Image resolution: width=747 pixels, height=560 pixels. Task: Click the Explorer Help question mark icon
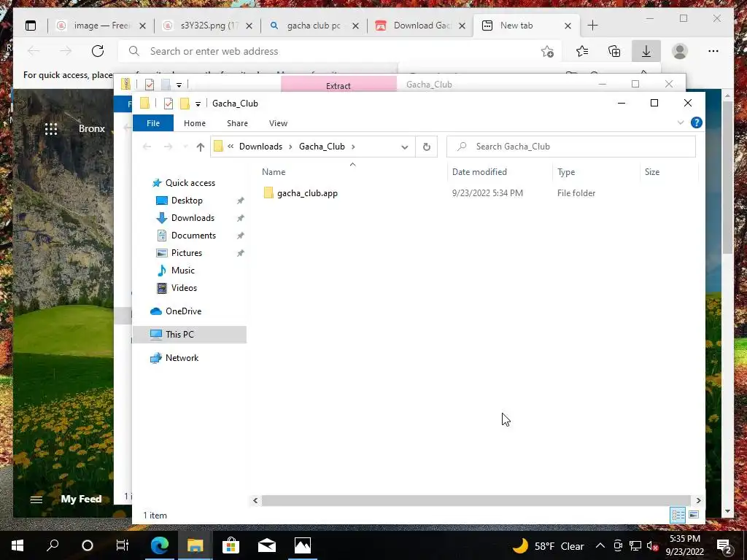(x=696, y=122)
